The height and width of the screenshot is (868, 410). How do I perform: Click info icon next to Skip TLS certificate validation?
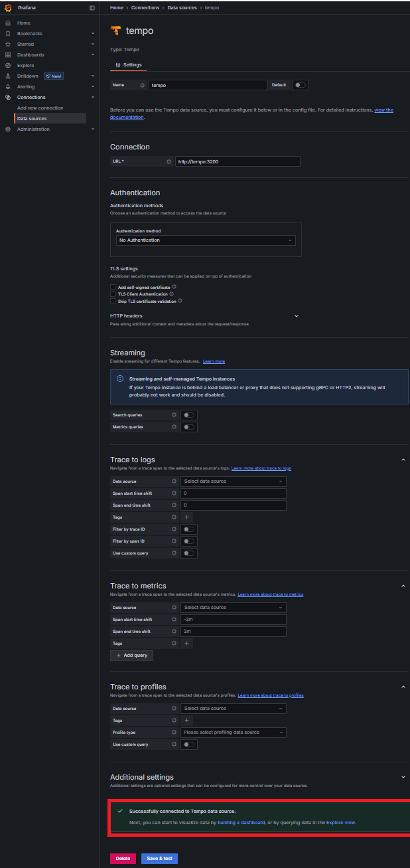coord(180,301)
